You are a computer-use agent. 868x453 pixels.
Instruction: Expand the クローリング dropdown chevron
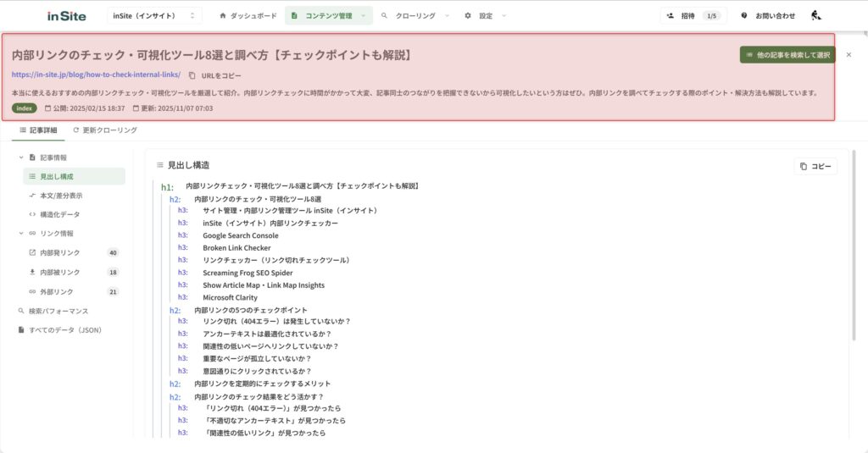click(448, 16)
